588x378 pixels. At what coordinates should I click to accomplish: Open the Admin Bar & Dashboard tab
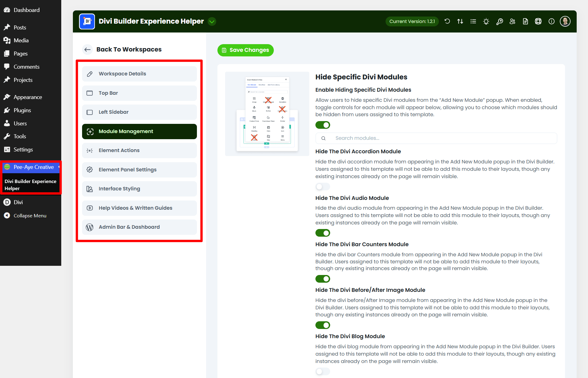(x=139, y=227)
